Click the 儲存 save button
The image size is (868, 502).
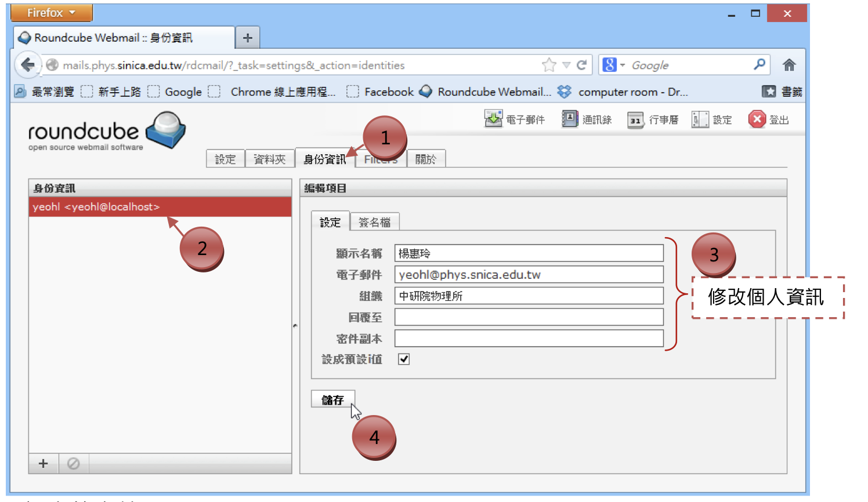tap(332, 400)
